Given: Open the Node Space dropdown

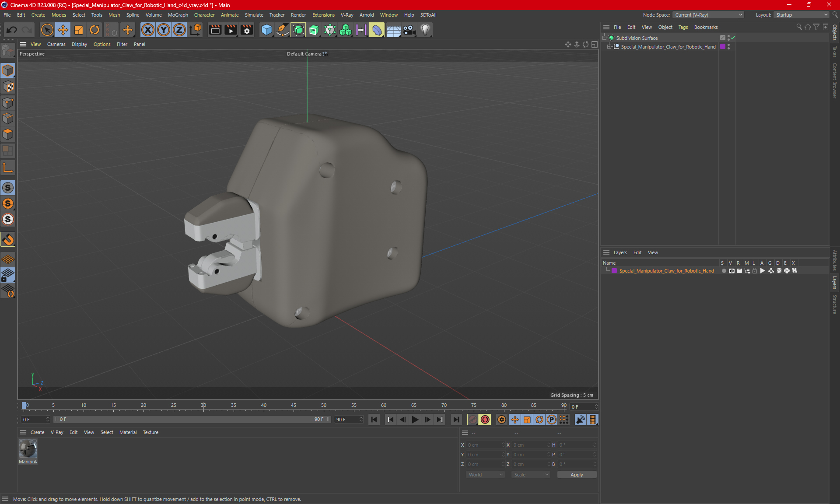Looking at the screenshot, I should click(708, 15).
